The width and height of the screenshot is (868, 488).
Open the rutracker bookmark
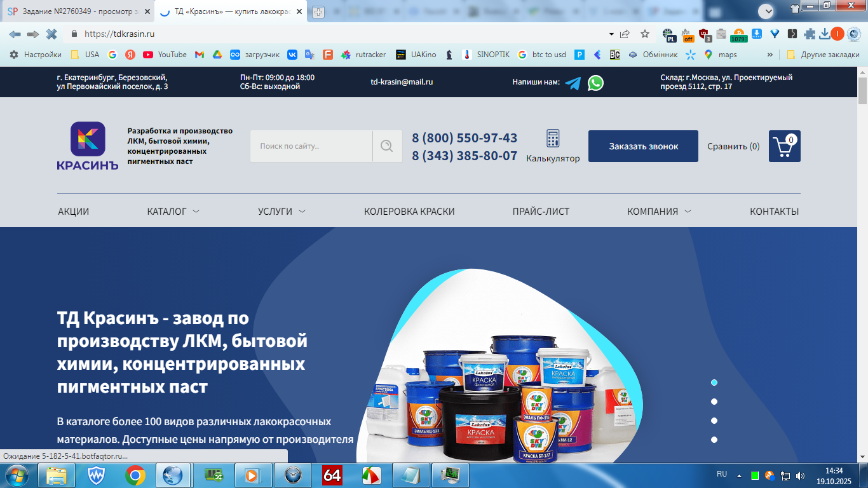tap(363, 55)
